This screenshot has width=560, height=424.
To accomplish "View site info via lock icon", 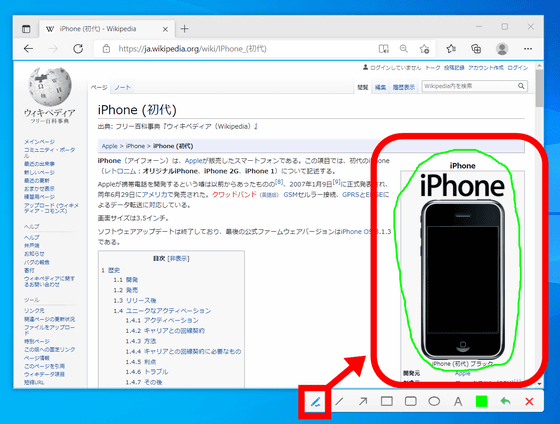I will click(106, 49).
